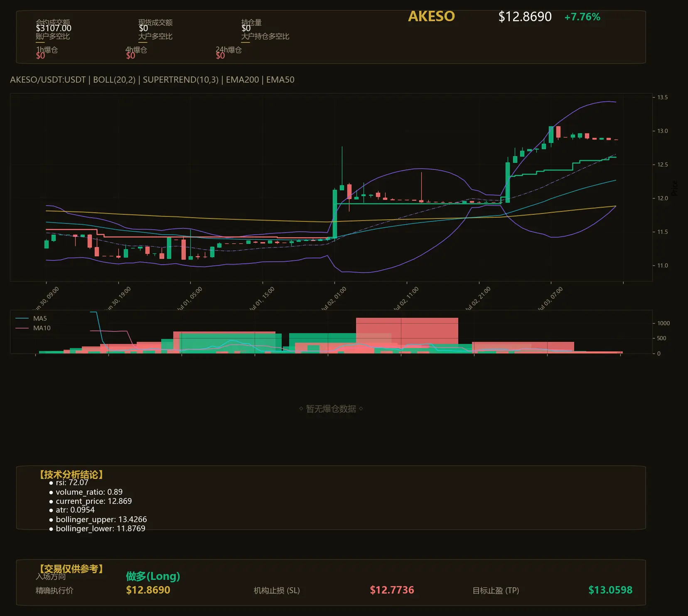The image size is (688, 616).
Task: Click the 大户持仓多空比 label
Action: [x=265, y=36]
